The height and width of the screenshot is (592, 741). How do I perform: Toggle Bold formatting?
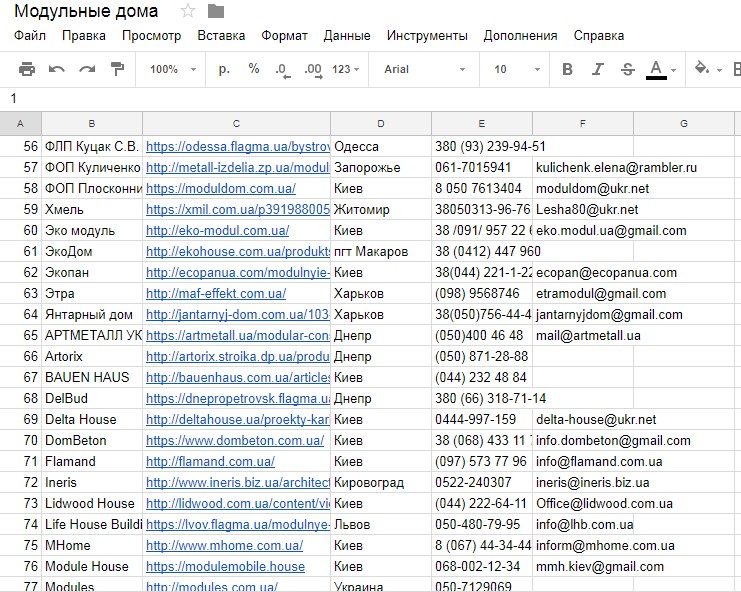pos(568,69)
